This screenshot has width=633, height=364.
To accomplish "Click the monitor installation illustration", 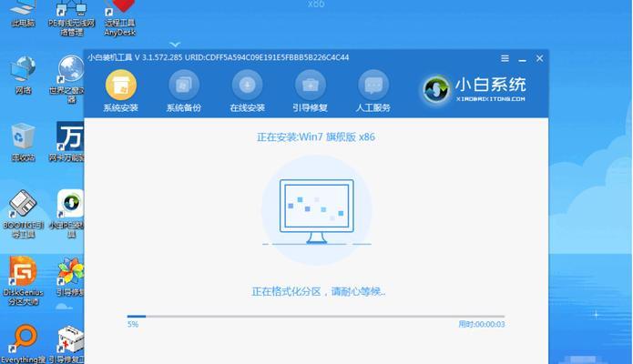I will pyautogui.click(x=317, y=212).
